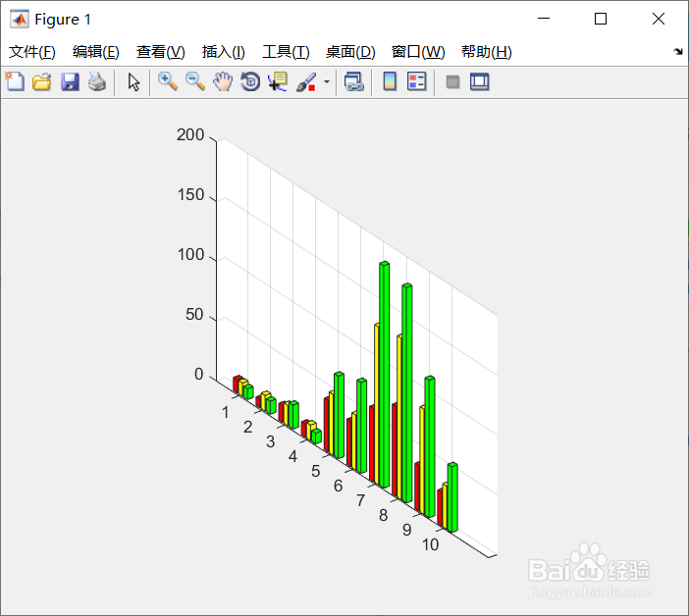Select the Brush data tool
The image size is (689, 616).
click(306, 81)
